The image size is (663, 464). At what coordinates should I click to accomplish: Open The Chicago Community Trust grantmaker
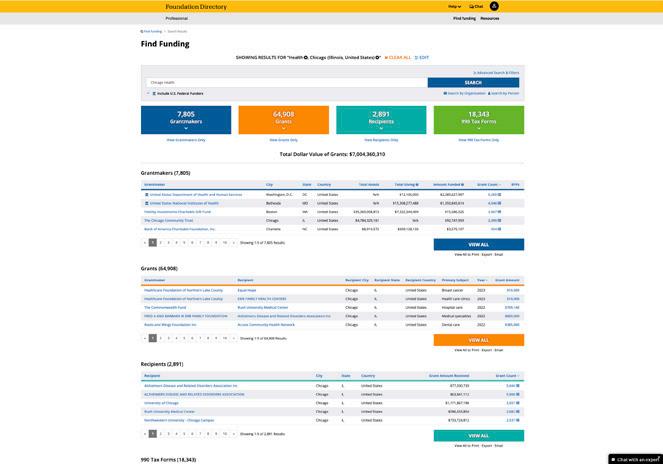pyautogui.click(x=168, y=220)
